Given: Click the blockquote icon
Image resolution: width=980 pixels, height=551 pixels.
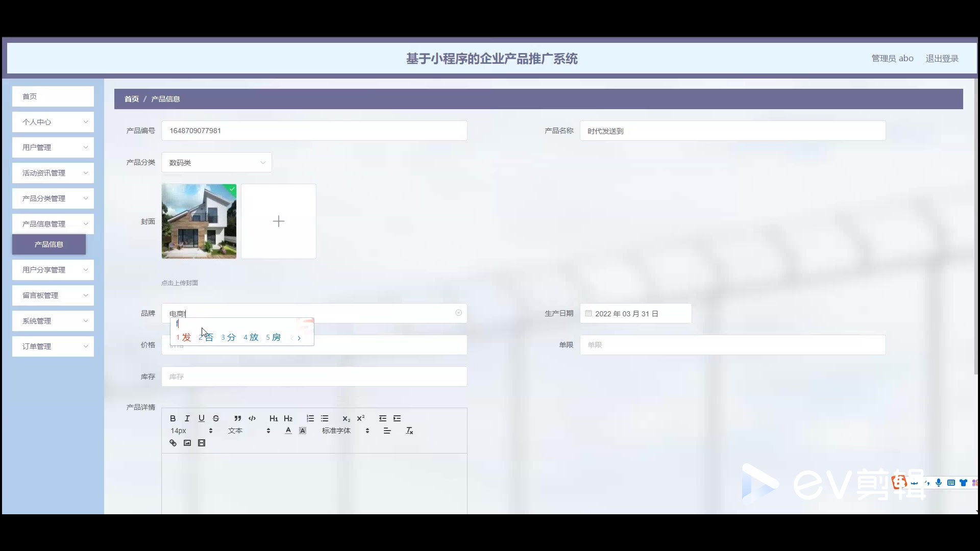Looking at the screenshot, I should (x=237, y=418).
